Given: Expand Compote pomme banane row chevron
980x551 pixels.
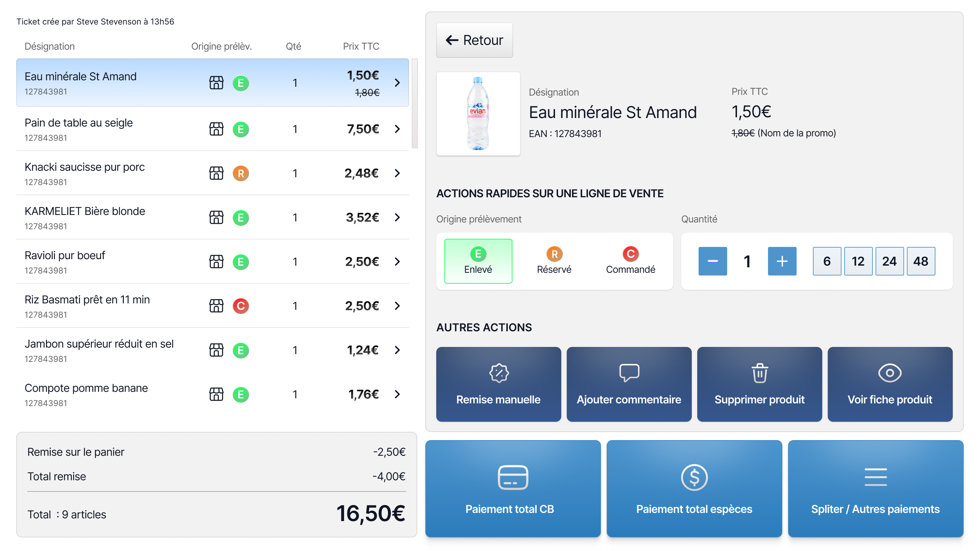Looking at the screenshot, I should tap(397, 394).
